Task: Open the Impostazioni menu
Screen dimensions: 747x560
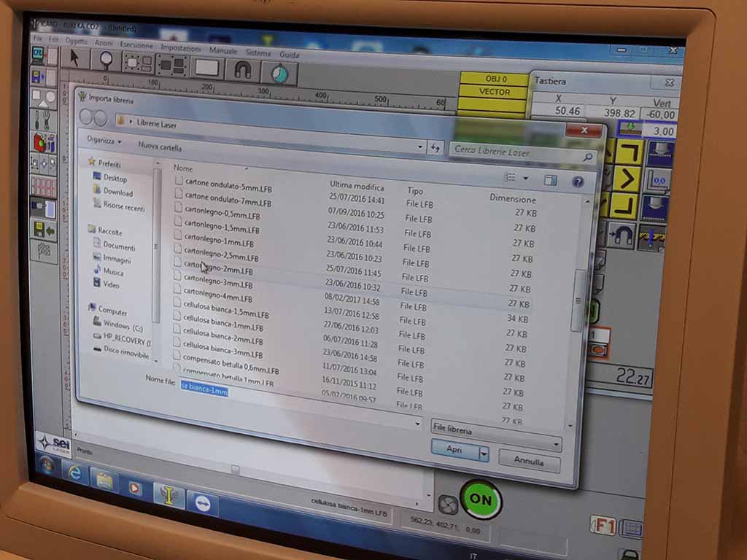Action: tap(181, 47)
